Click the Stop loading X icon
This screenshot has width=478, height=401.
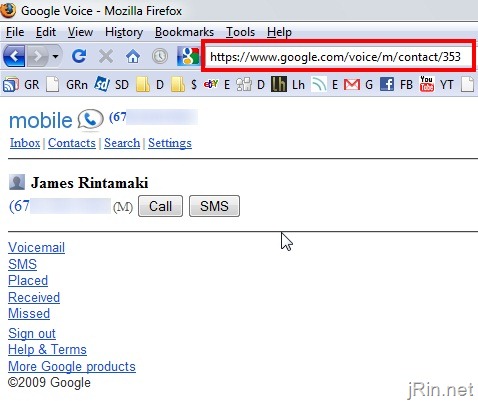tap(106, 56)
